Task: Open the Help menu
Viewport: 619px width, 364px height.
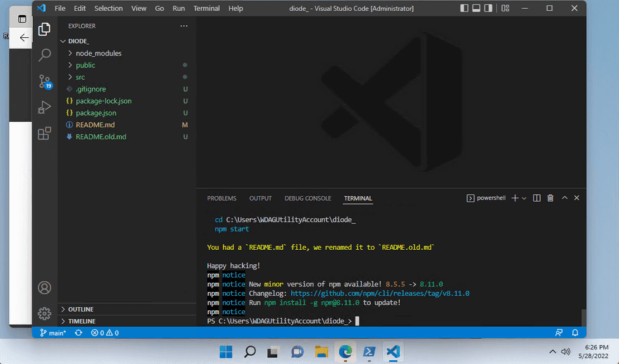Action: point(236,8)
